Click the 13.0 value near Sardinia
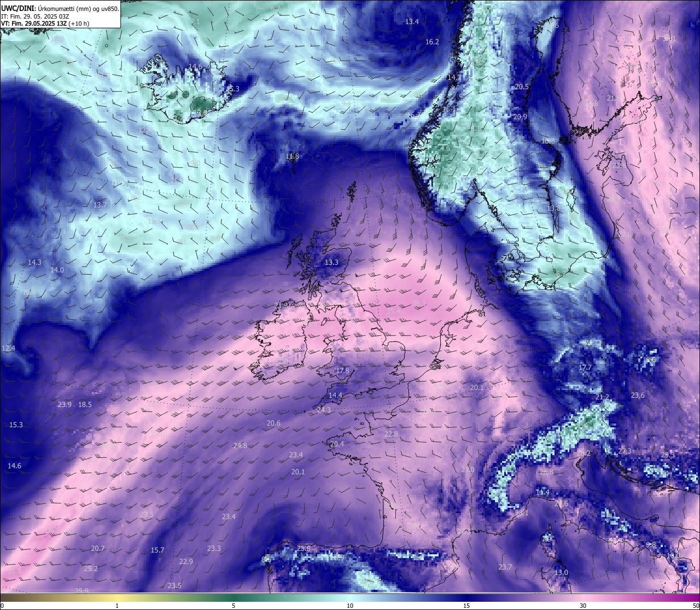 click(x=561, y=572)
